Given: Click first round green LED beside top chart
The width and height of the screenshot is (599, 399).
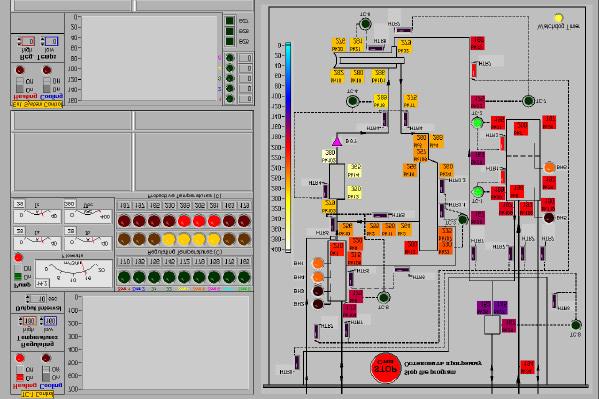Looking at the screenshot, I should coord(230,58).
